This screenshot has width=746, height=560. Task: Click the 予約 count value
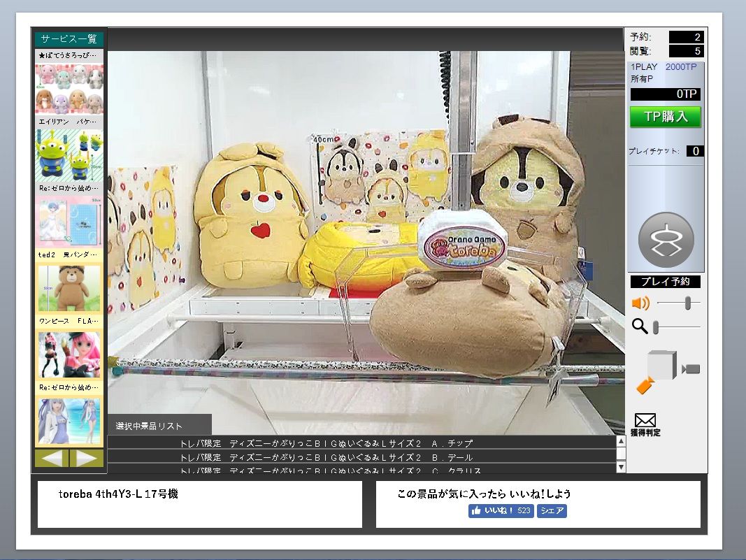click(x=686, y=37)
